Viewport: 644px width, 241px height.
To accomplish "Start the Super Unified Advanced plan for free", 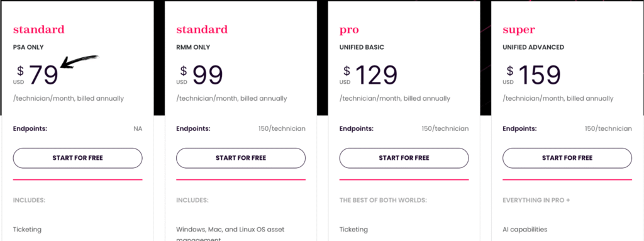I will pos(567,158).
